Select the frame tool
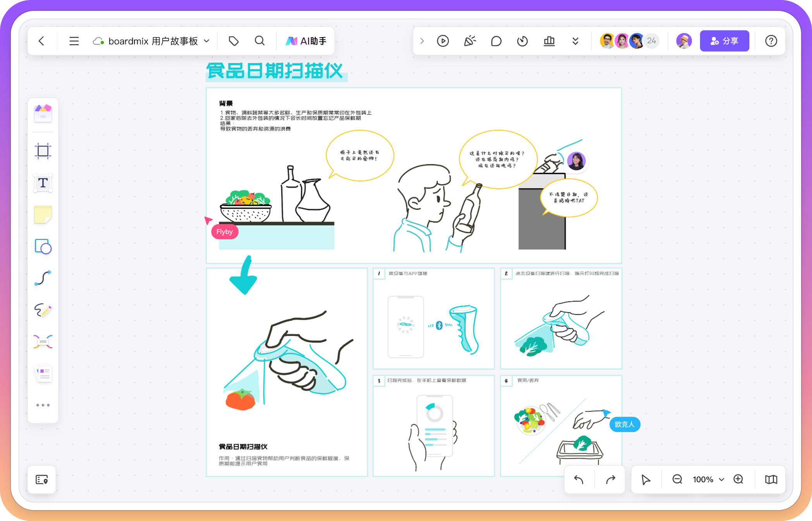 [x=43, y=151]
